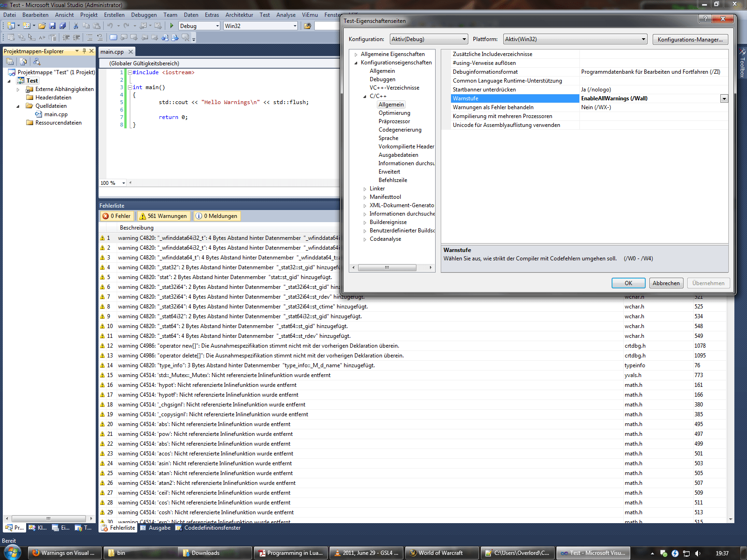Screen dimensions: 747x560
Task: Click the decrease indent toolbar icon
Action: (66, 37)
